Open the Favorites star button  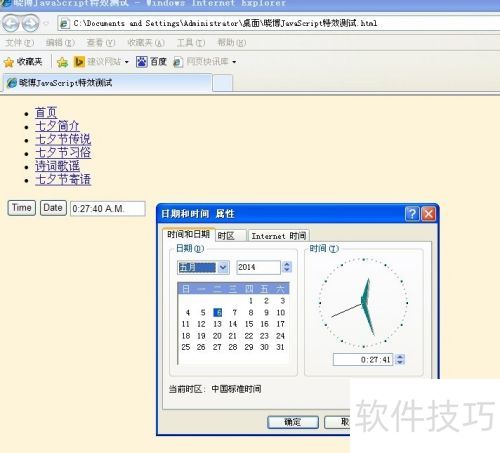point(9,62)
